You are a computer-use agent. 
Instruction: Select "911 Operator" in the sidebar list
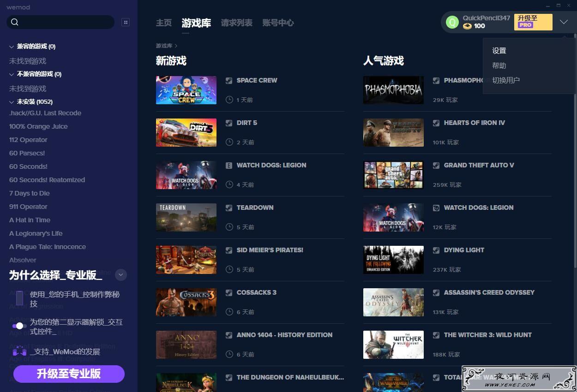[28, 207]
